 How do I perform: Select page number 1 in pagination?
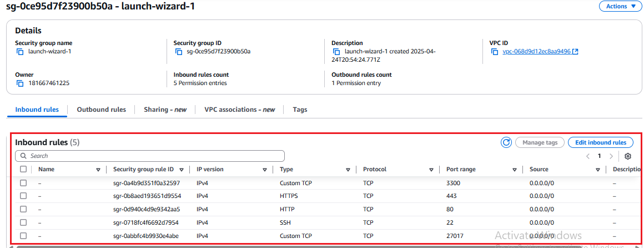pyautogui.click(x=599, y=156)
